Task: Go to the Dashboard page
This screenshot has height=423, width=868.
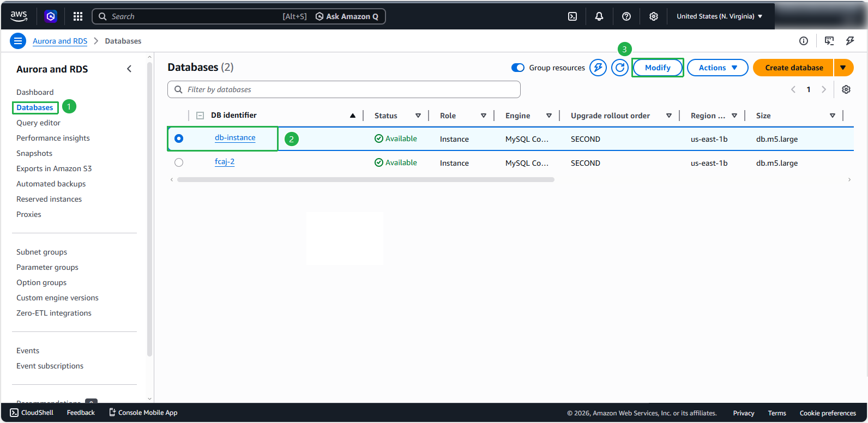Action: tap(35, 92)
